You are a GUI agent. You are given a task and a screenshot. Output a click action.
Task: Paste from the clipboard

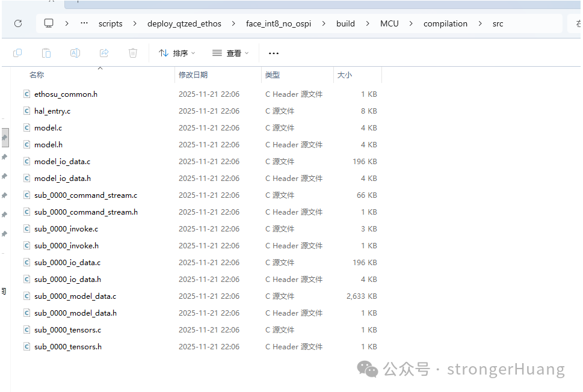click(x=46, y=53)
